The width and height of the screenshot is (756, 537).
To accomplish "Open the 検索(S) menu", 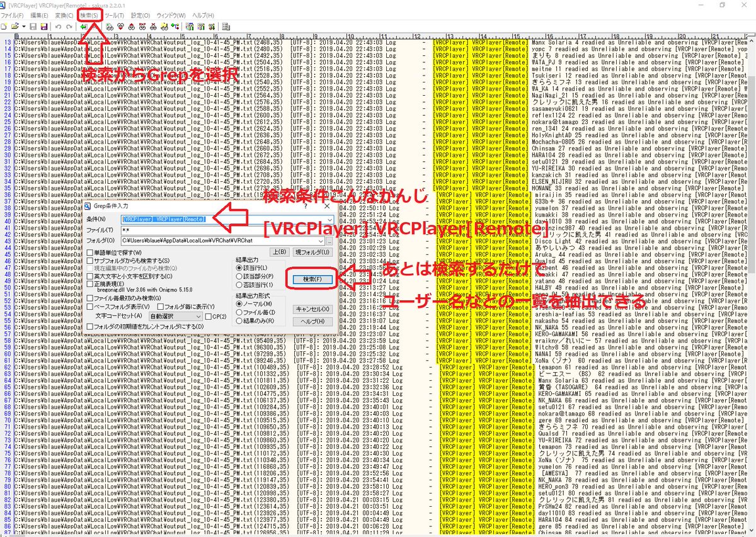I will pos(90,14).
